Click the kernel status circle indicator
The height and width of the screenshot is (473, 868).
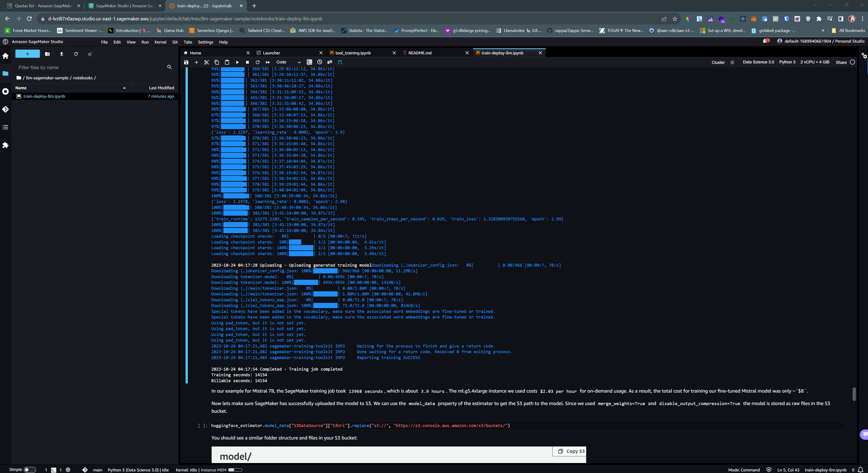(853, 62)
